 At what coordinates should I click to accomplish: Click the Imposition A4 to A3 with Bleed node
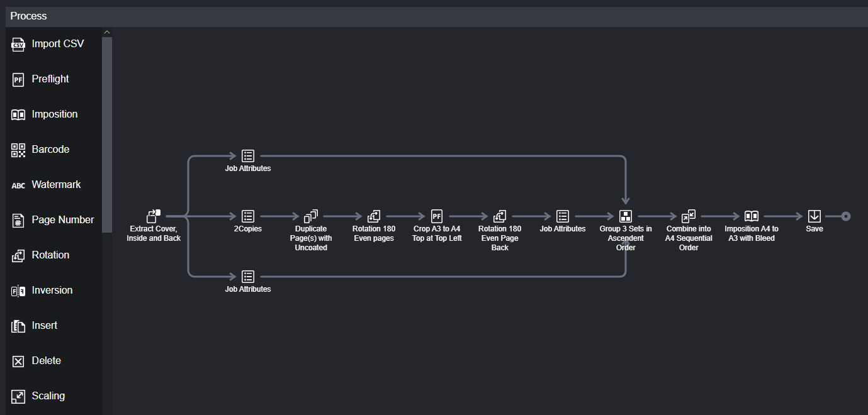tap(751, 216)
